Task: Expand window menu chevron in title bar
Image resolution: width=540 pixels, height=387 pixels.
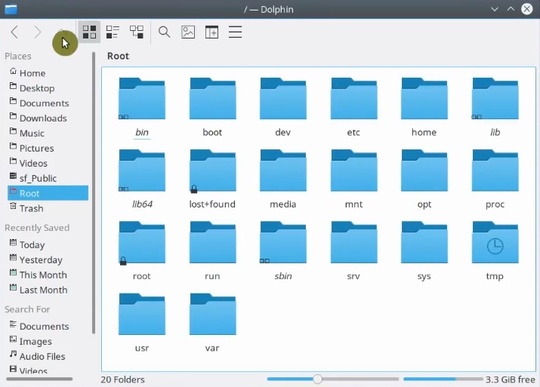Action: [495, 9]
